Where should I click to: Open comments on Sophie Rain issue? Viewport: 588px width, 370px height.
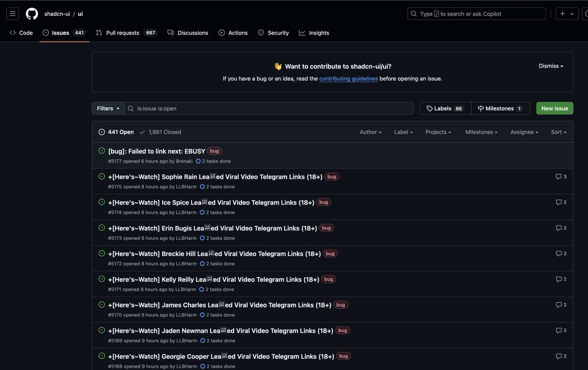point(561,177)
